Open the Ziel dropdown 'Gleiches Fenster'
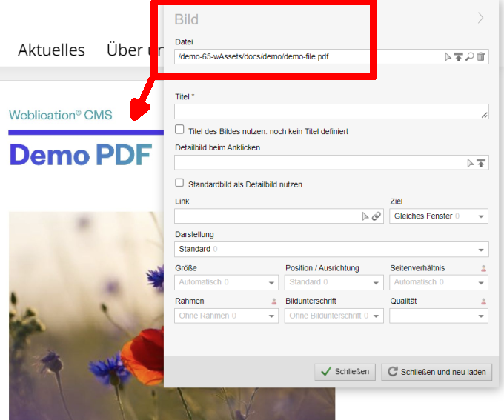This screenshot has width=504, height=420. point(439,216)
